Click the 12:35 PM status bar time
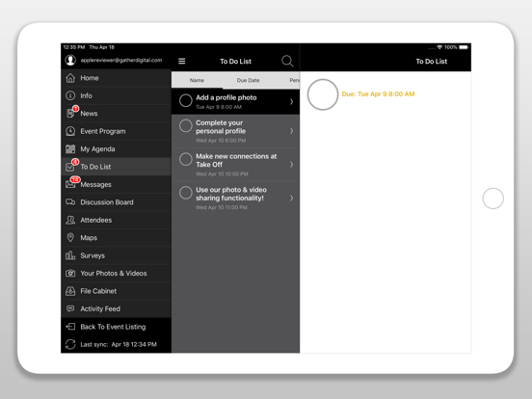 click(74, 47)
